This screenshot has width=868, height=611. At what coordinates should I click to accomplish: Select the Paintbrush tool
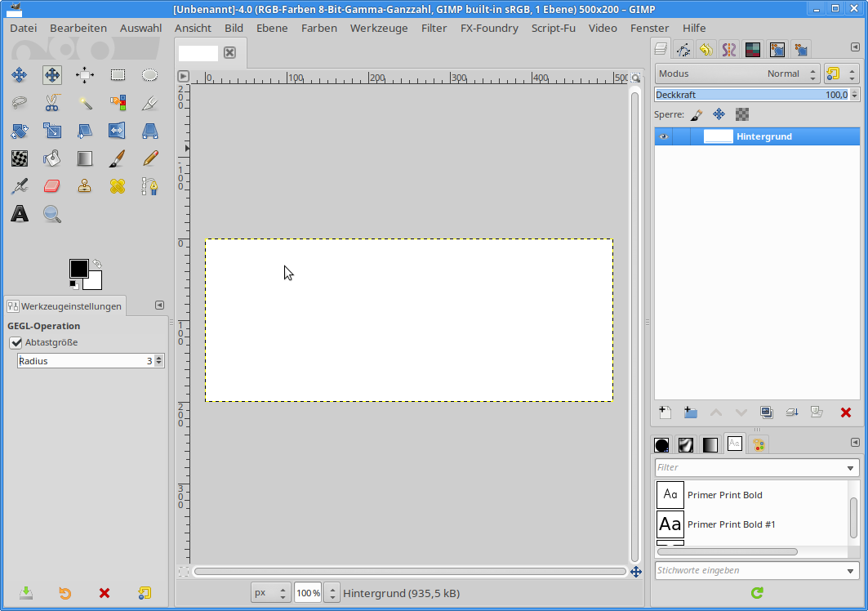tap(118, 158)
